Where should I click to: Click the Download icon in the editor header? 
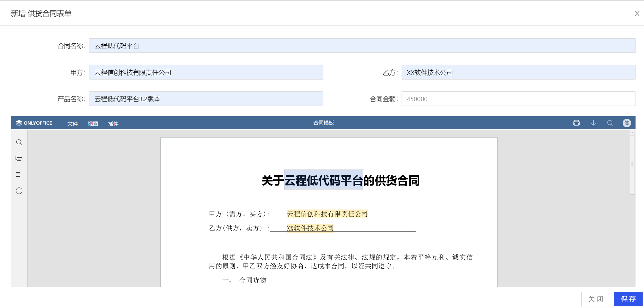click(x=593, y=123)
